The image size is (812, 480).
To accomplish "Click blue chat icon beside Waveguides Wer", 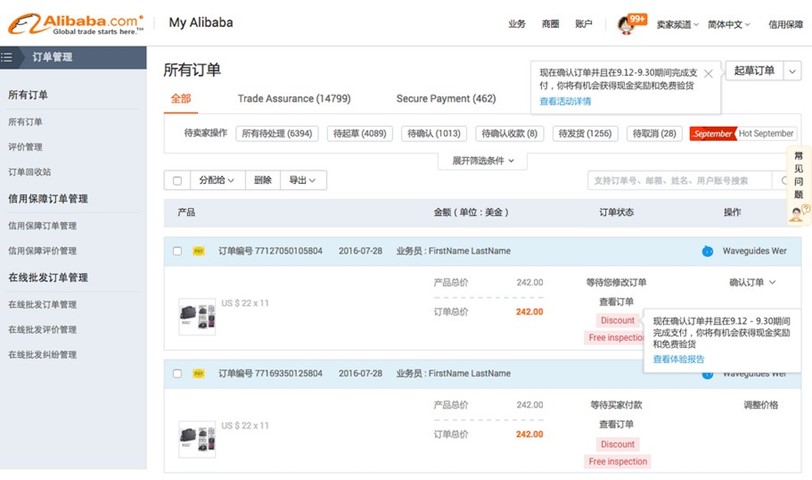I will tap(707, 251).
